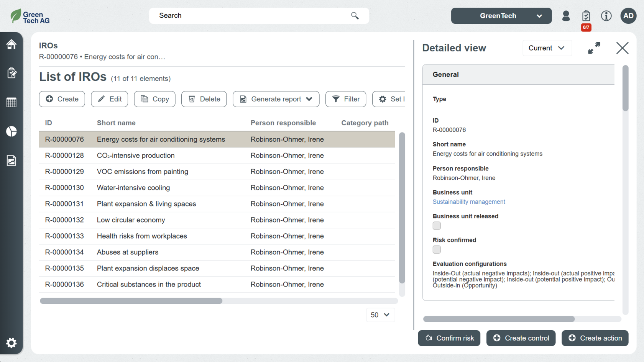
Task: Expand the Current version dropdown
Action: (x=547, y=48)
